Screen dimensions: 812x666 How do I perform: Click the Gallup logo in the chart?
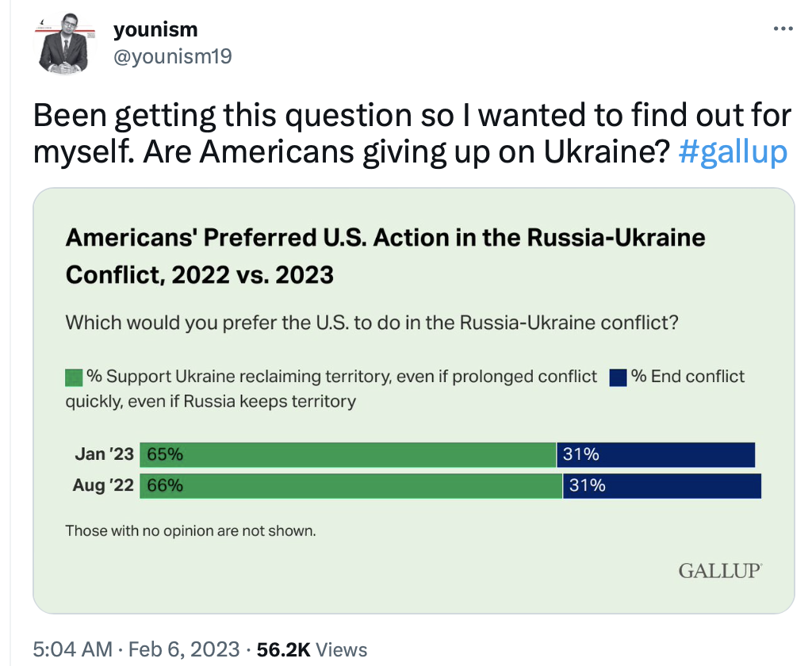click(720, 570)
